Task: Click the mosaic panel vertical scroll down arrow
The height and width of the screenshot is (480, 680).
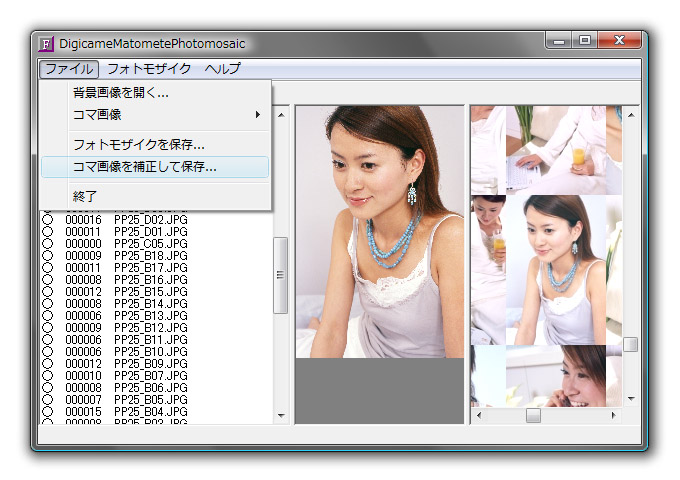Action: (631, 398)
